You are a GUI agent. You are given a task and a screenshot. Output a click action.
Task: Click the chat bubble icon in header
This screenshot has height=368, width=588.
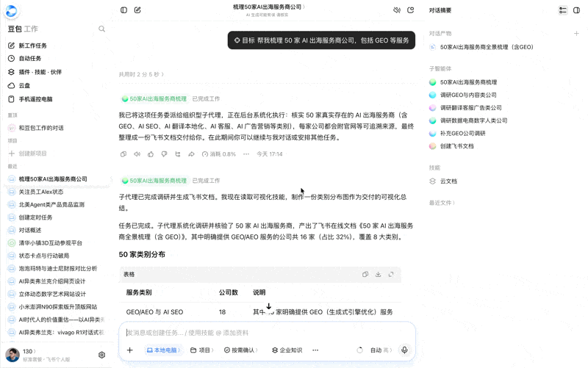411,10
